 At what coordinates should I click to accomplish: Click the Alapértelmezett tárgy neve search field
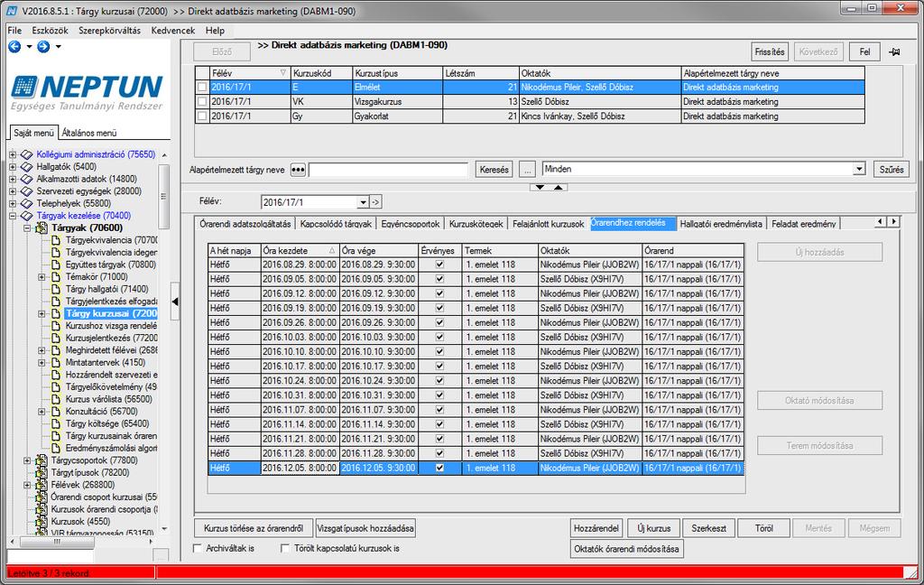pyautogui.click(x=388, y=170)
